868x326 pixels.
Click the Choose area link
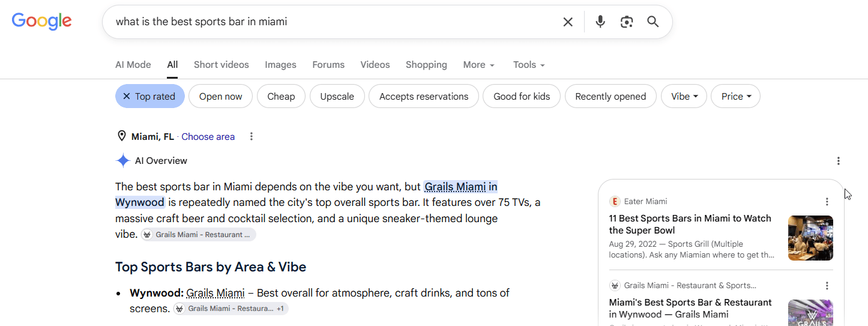[208, 136]
